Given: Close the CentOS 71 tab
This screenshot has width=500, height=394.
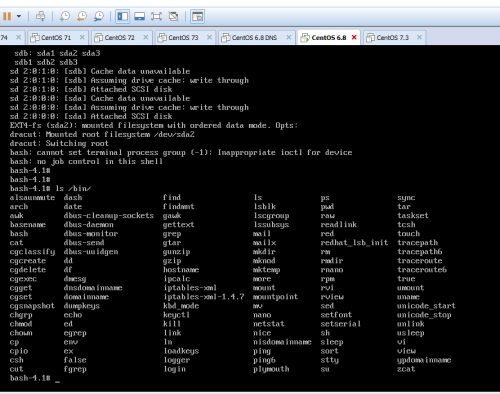Looking at the screenshot, I should [x=82, y=37].
